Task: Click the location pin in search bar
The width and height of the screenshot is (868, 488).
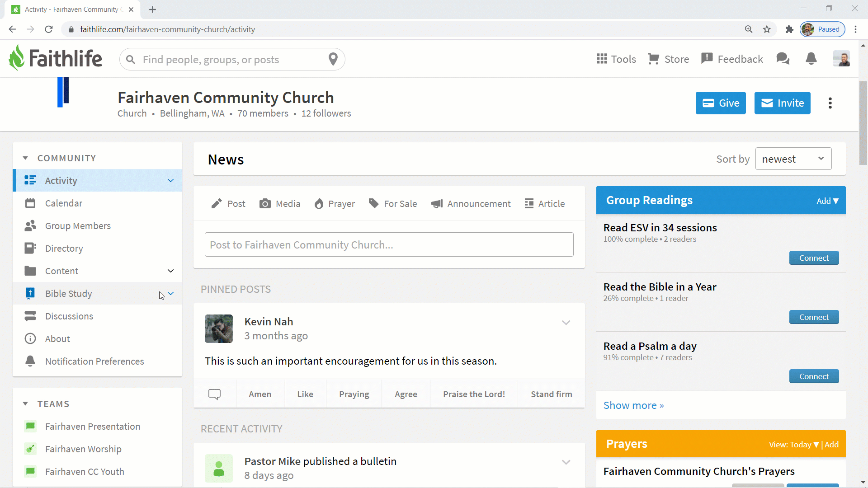Action: tap(333, 59)
